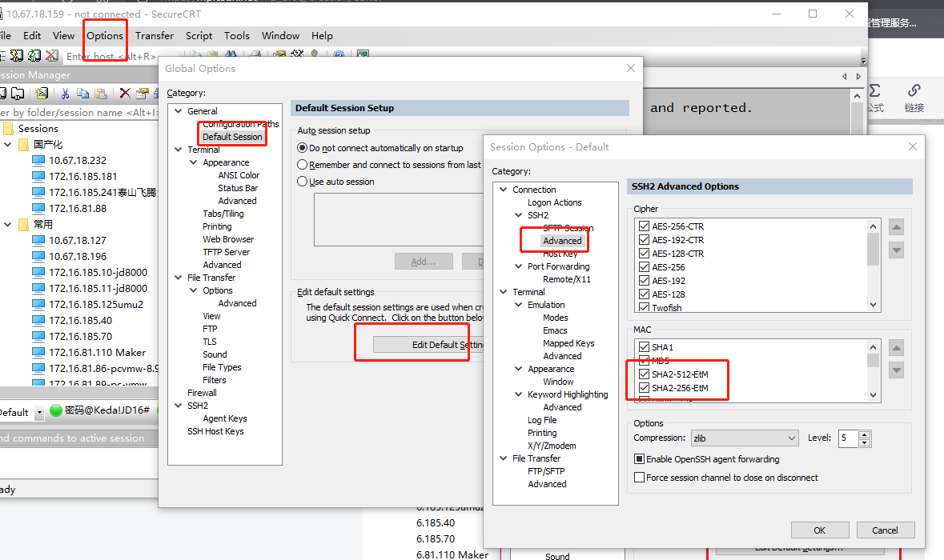Open the Options menu
Screen dimensions: 944x560
pyautogui.click(x=105, y=36)
